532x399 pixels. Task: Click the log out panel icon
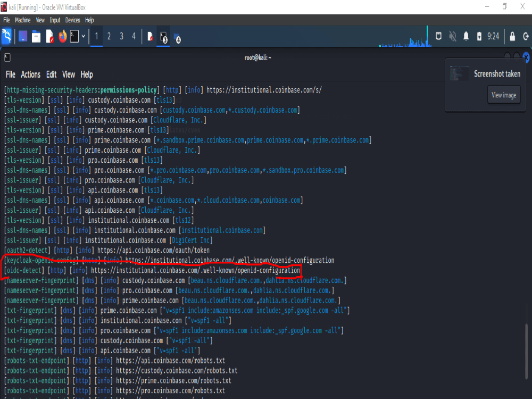click(526, 36)
